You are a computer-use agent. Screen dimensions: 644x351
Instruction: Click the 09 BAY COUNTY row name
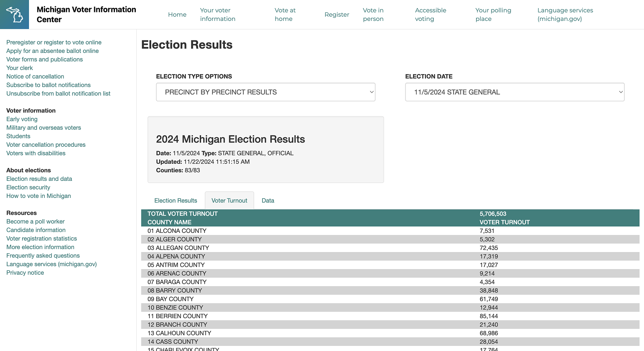tap(170, 299)
